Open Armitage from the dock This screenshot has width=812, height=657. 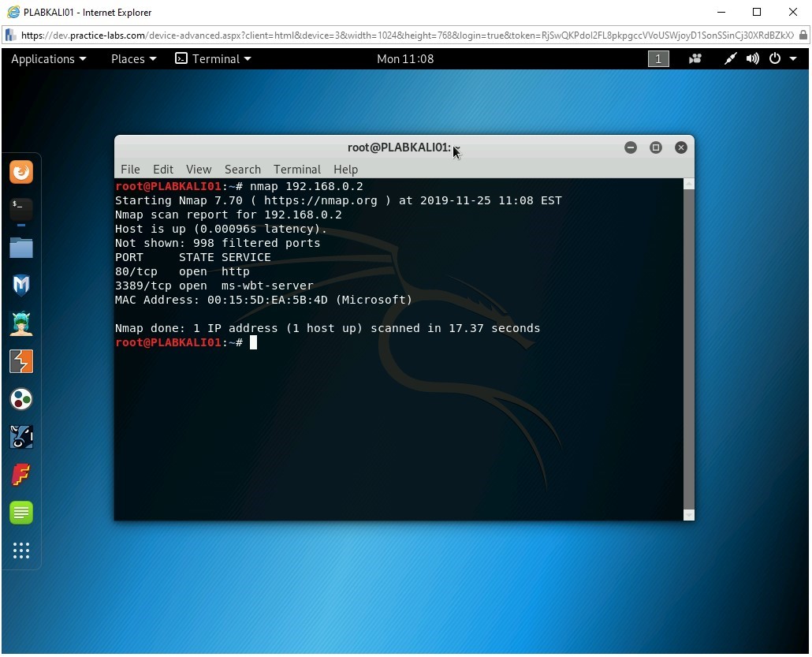(21, 323)
